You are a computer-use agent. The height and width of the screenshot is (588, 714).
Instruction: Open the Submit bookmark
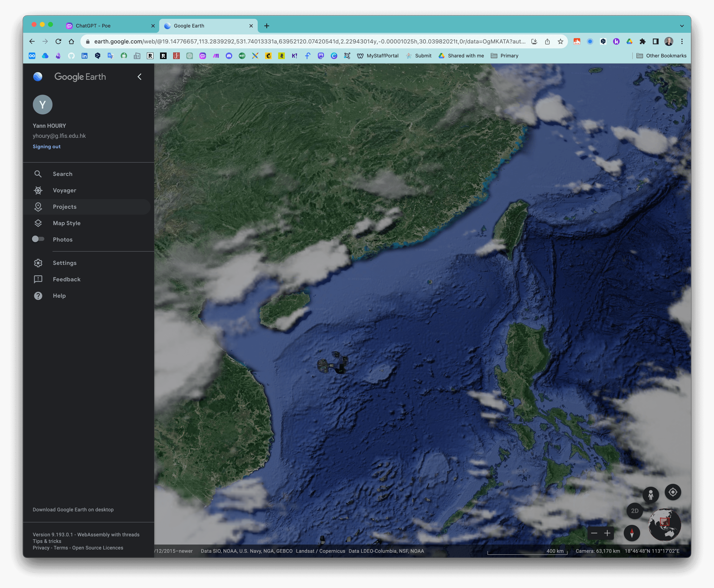(x=419, y=56)
